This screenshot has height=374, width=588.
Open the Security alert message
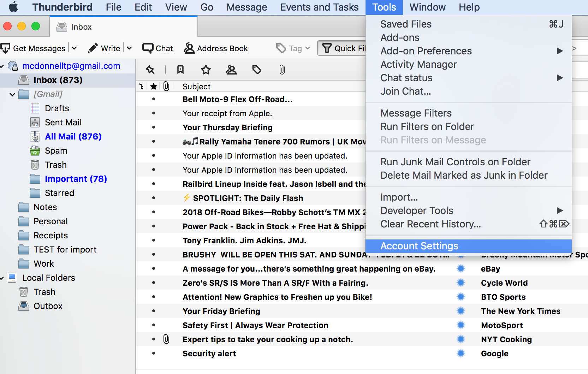(x=209, y=354)
